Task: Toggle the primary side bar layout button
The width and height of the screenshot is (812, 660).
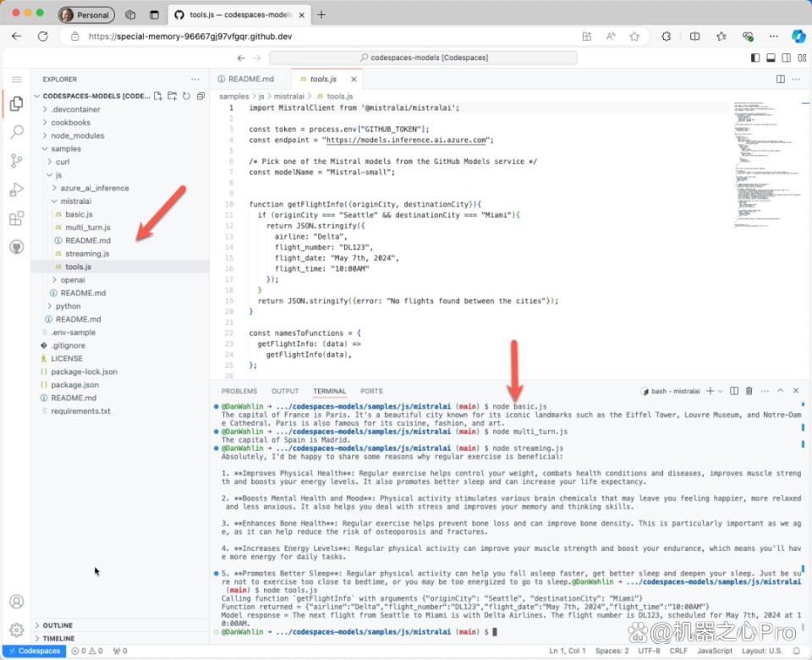Action: point(755,58)
